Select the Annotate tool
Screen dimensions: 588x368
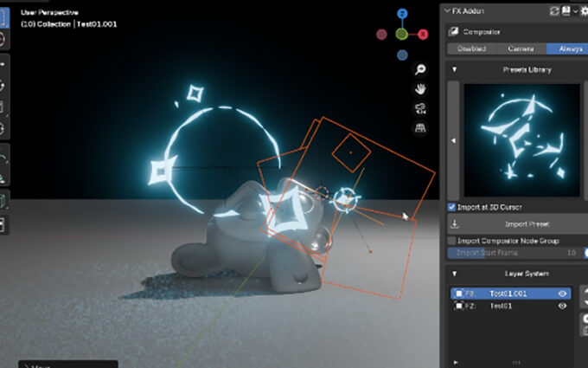3,158
